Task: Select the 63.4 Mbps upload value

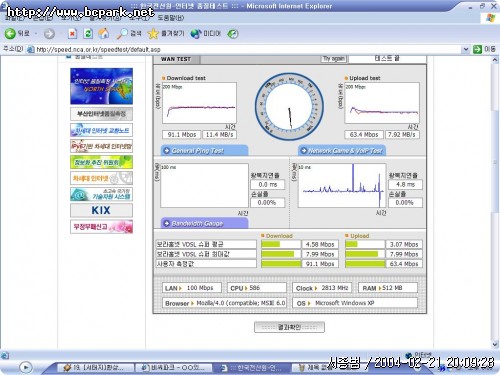Action: 364,135
